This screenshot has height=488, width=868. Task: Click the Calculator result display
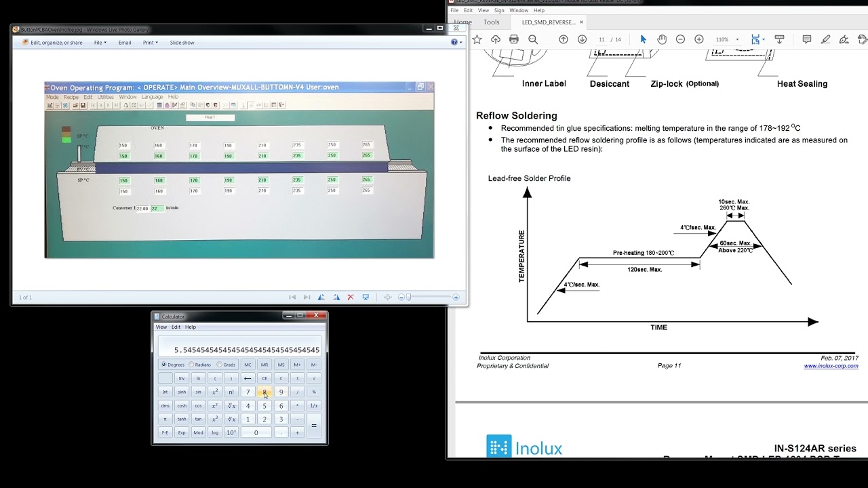239,346
